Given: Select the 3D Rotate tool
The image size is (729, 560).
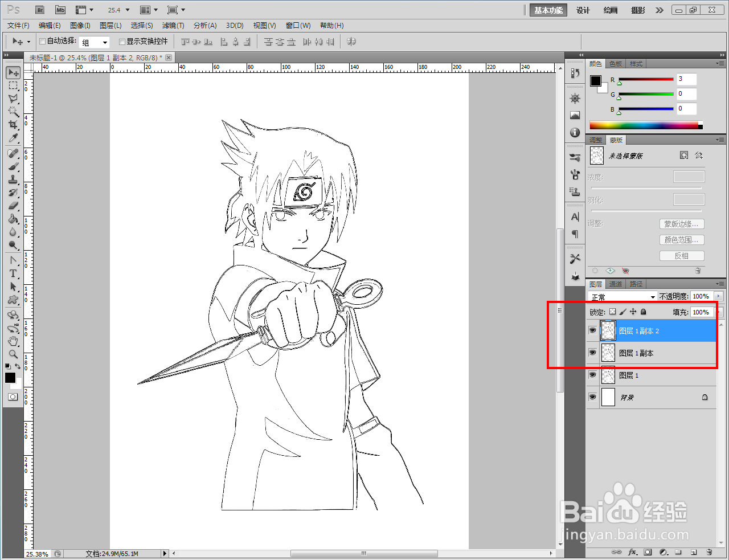Looking at the screenshot, I should pos(13,315).
